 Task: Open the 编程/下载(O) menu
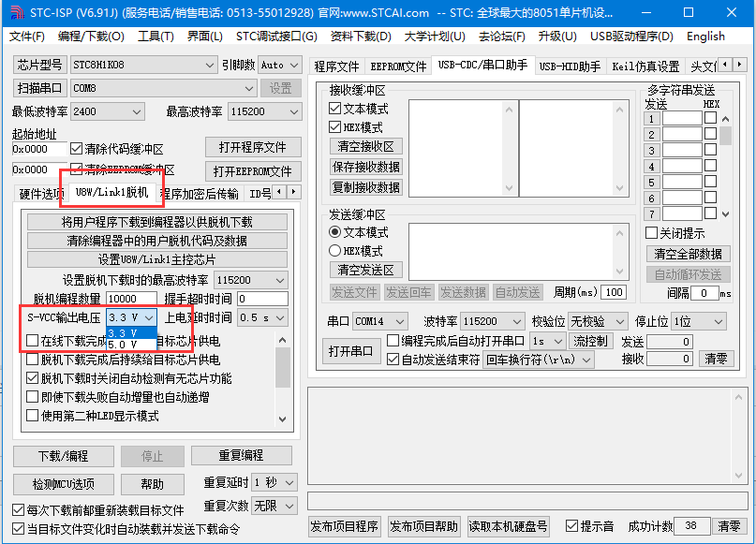click(91, 37)
